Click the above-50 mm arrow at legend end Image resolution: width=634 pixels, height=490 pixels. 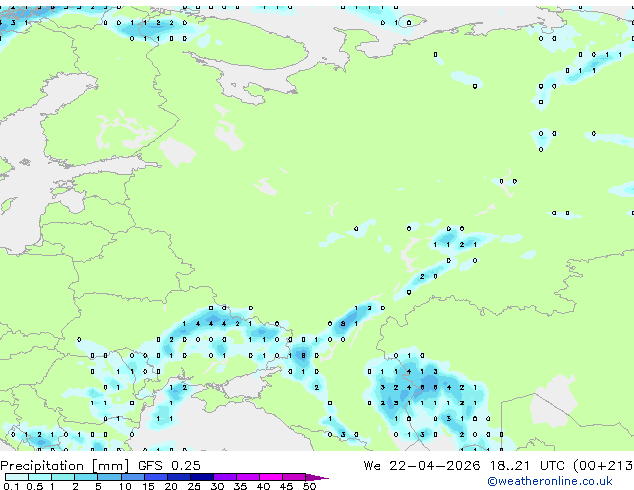317,477
